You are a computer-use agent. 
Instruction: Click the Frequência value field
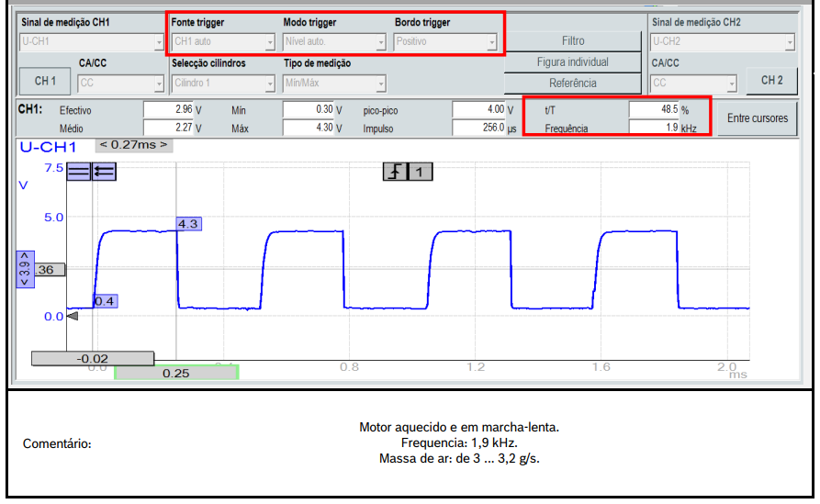653,129
